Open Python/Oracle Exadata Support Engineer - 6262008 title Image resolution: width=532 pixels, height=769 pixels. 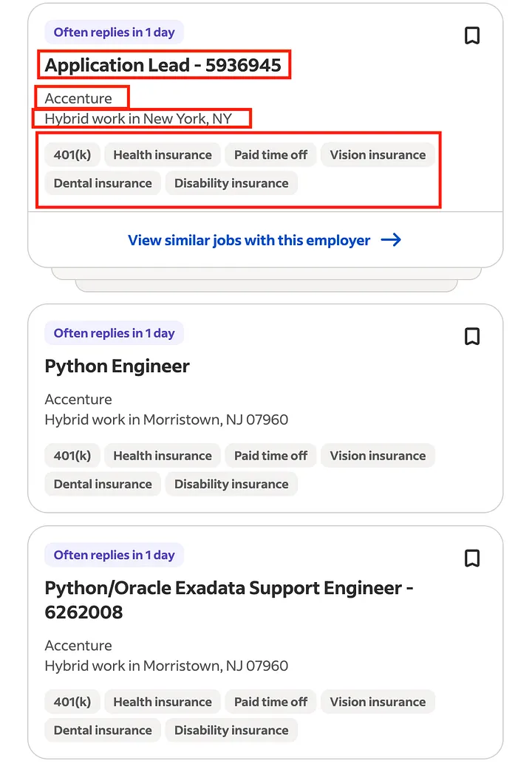(229, 600)
